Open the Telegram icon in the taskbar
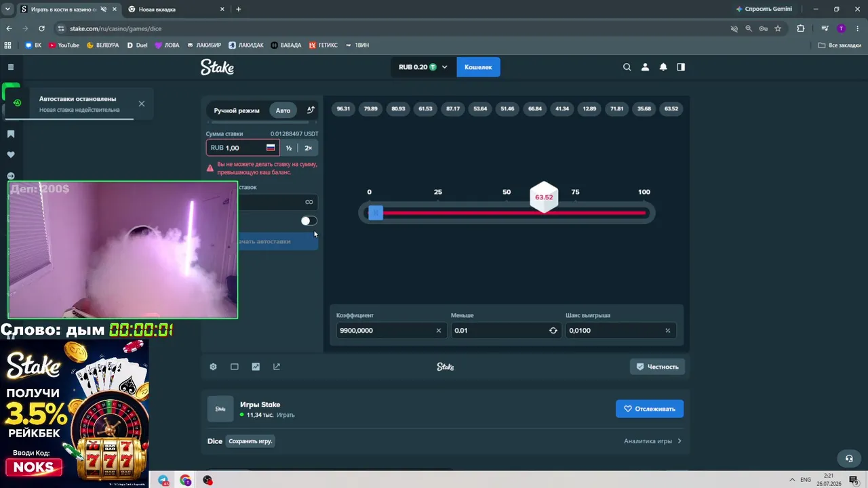This screenshot has width=868, height=488. coord(163,480)
